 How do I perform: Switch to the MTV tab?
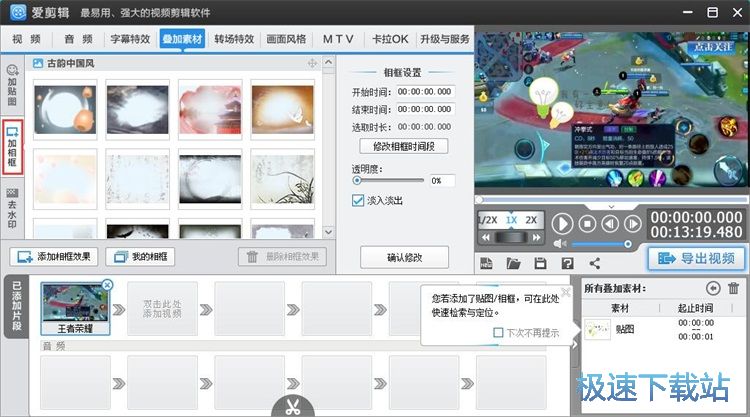pos(338,39)
